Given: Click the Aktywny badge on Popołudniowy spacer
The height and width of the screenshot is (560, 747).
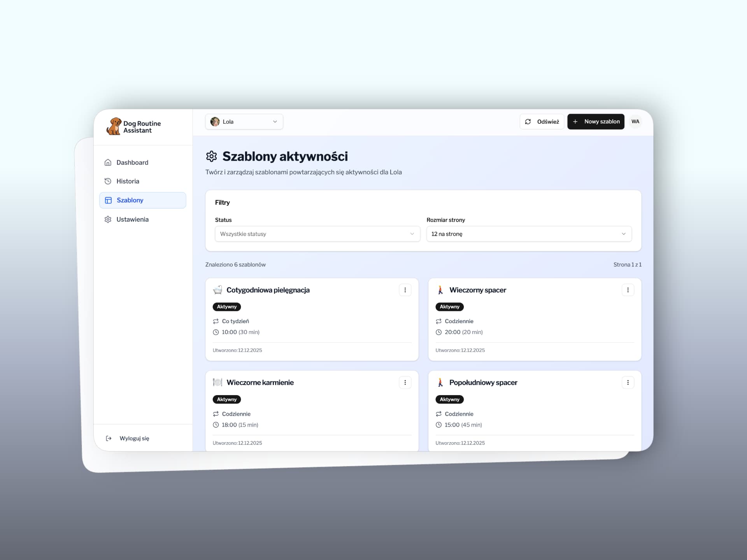Looking at the screenshot, I should [449, 399].
